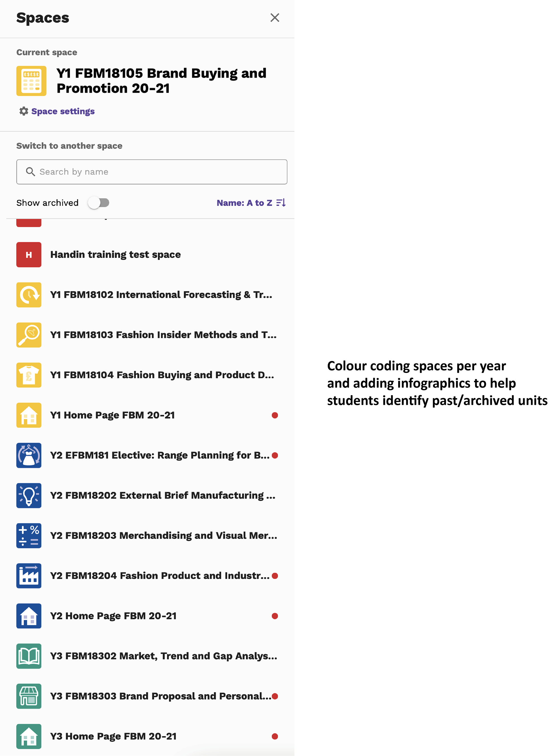Screen dimensions: 548x756
Task: Open Y1 FBM18104 Fashion Buying space
Action: [162, 375]
